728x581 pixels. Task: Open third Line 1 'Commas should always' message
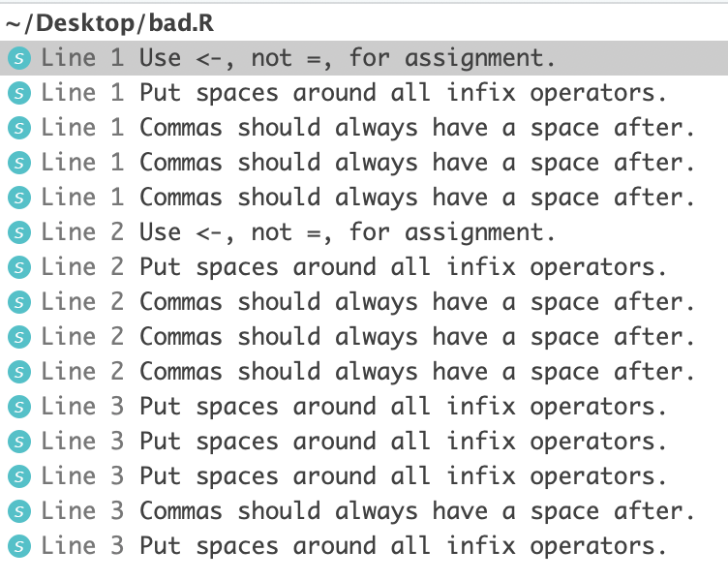point(368,198)
